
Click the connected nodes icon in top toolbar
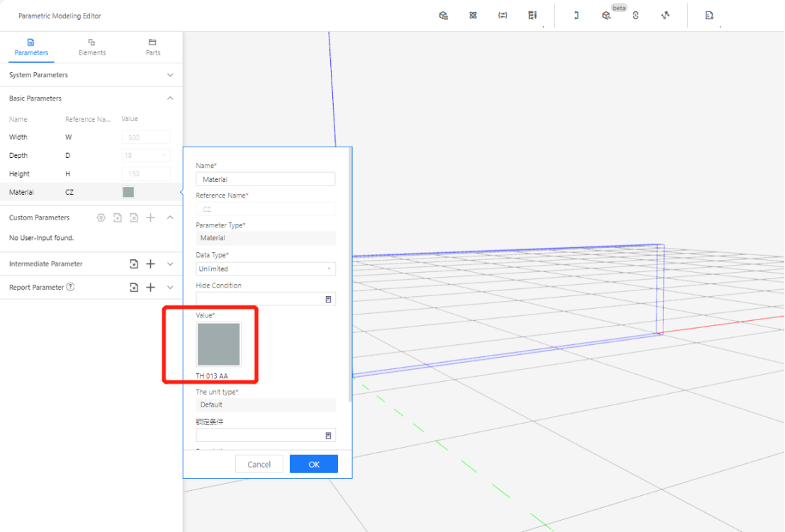(665, 16)
